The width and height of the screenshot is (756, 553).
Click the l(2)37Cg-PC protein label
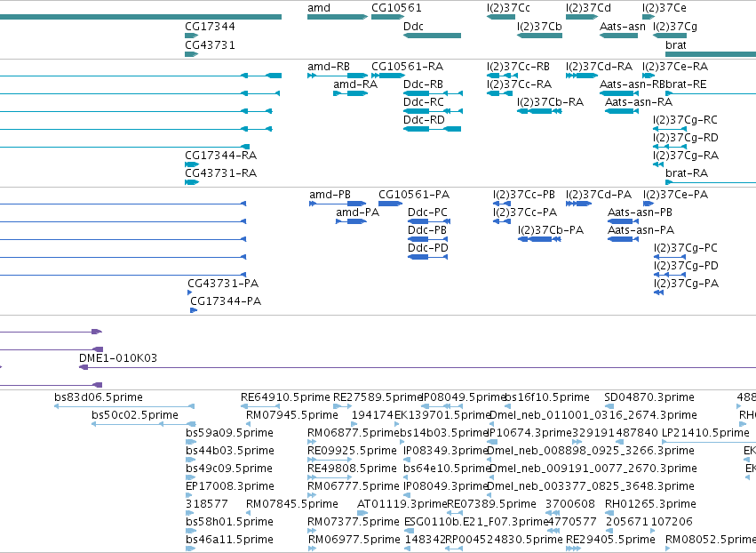click(x=686, y=247)
